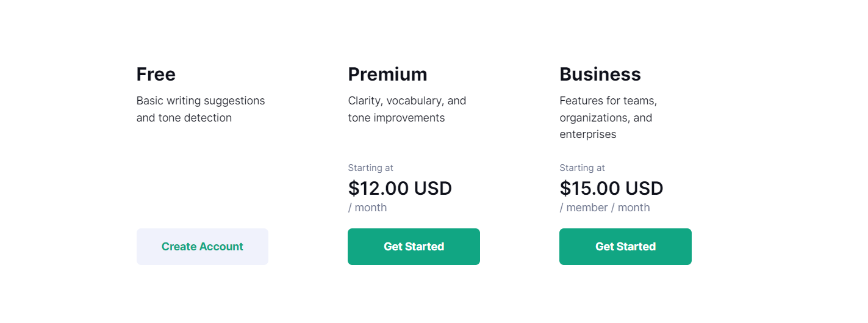The height and width of the screenshot is (323, 868).
Task: Click "Starting at" above the Premium price
Action: [x=370, y=168]
